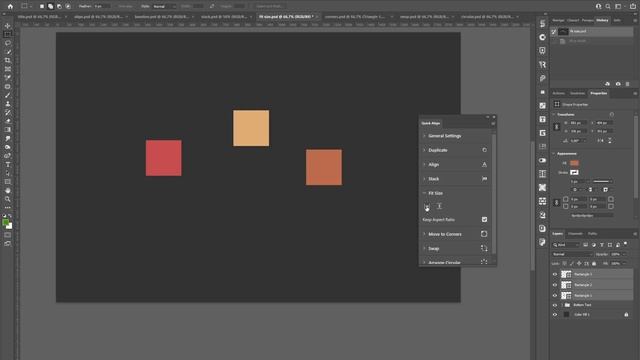The width and height of the screenshot is (640, 360).
Task: Expand the Swap section
Action: click(424, 248)
